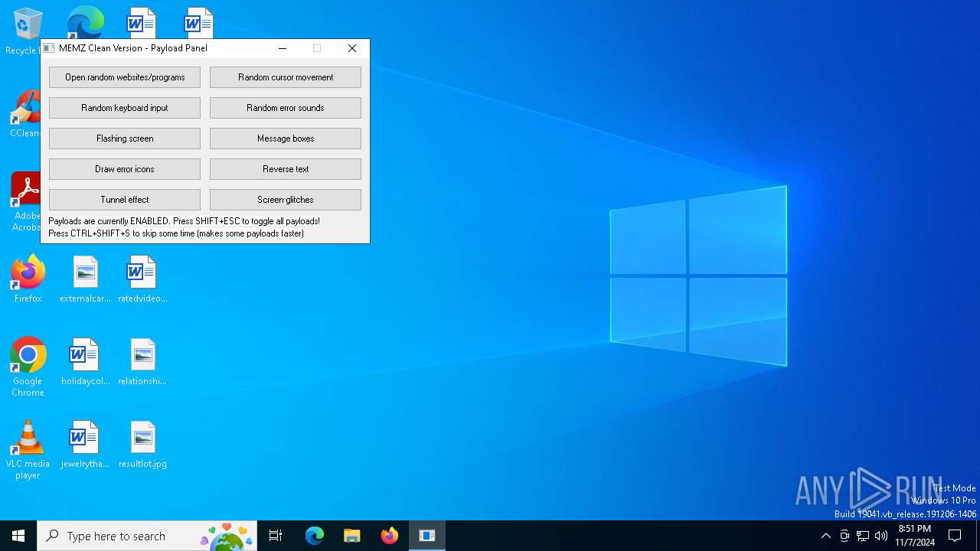Activate Random cursor movement payload
The height and width of the screenshot is (551, 980).
(286, 77)
